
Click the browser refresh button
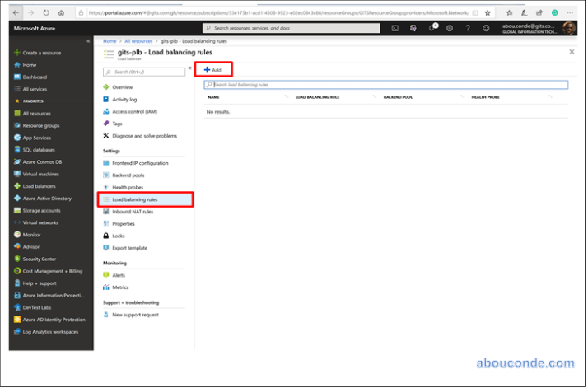pyautogui.click(x=47, y=13)
